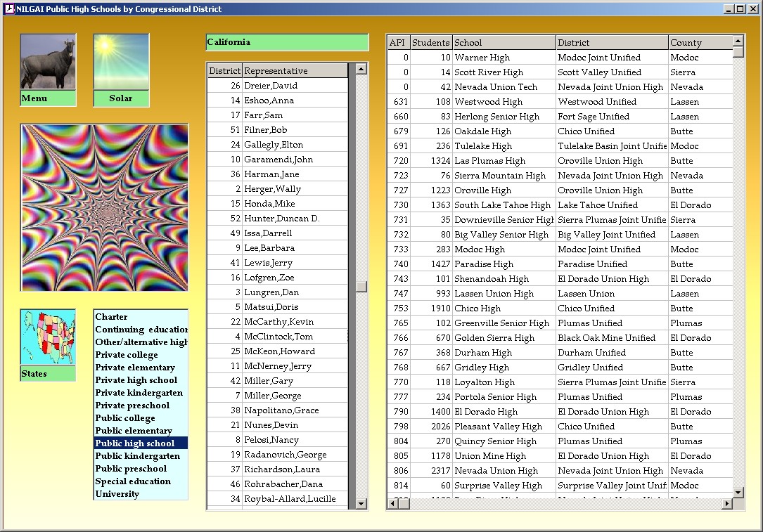This screenshot has width=763, height=532.
Task: Click the colorful fractal spiral image
Action: [105, 208]
